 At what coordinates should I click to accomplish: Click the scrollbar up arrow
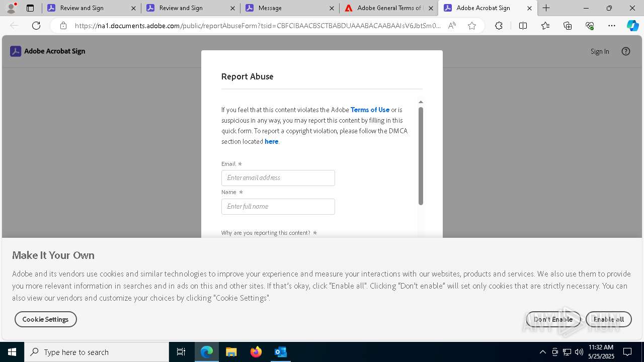421,102
